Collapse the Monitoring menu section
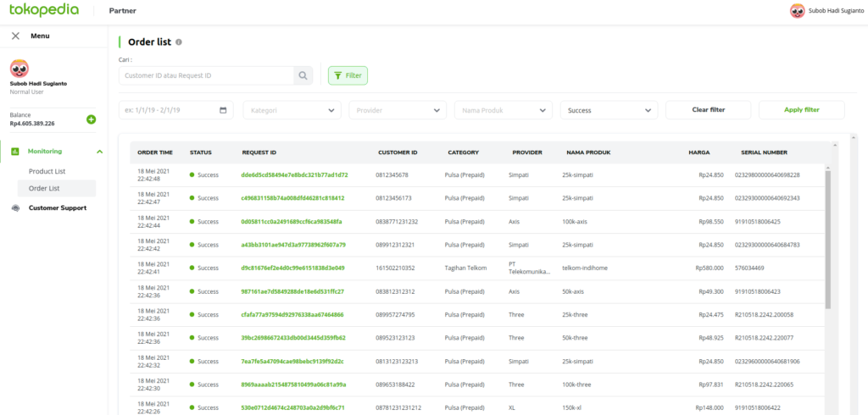Screen dimensions: 868x415 (99, 152)
